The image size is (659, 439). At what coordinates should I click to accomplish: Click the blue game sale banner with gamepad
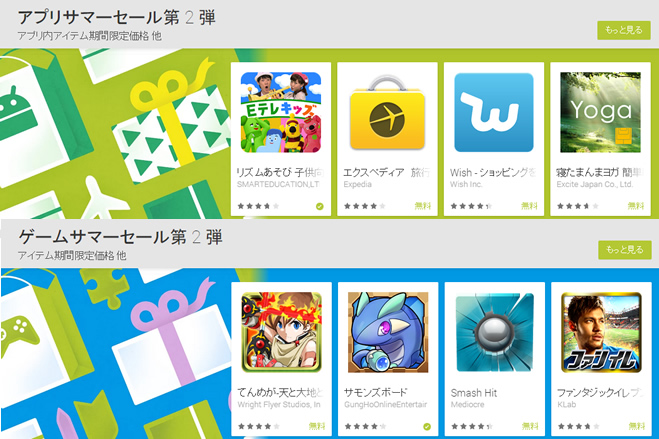(114, 354)
